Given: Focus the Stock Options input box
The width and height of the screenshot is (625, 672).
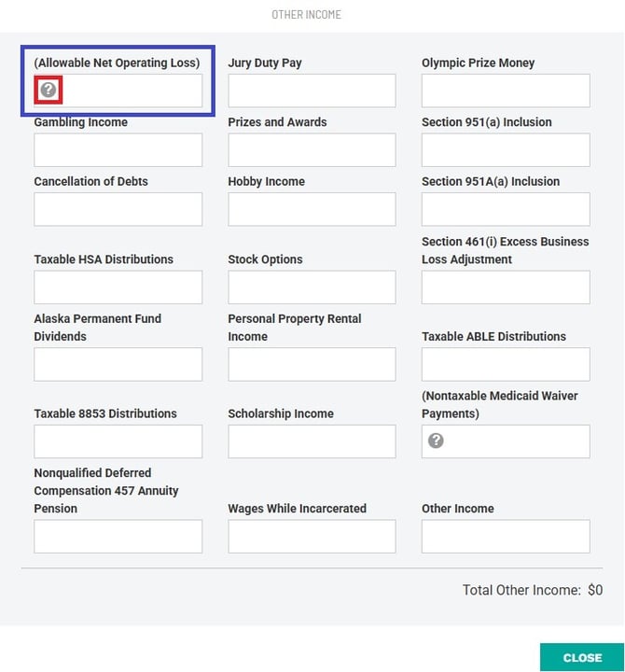Looking at the screenshot, I should [312, 287].
